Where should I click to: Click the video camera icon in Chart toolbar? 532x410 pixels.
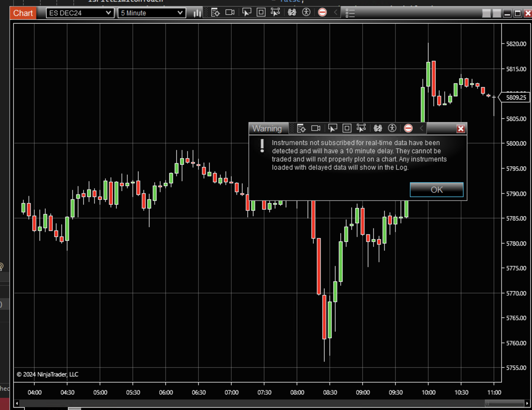[x=230, y=12]
